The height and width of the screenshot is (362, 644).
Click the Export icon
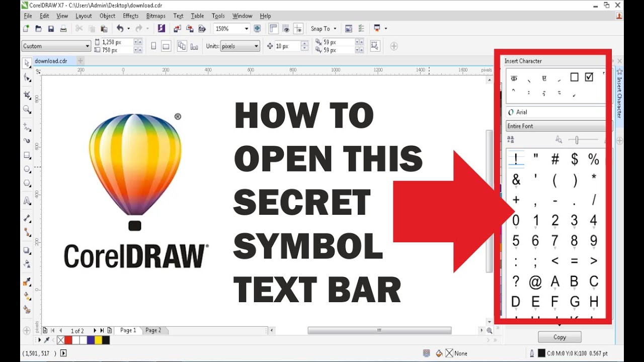(x=190, y=29)
